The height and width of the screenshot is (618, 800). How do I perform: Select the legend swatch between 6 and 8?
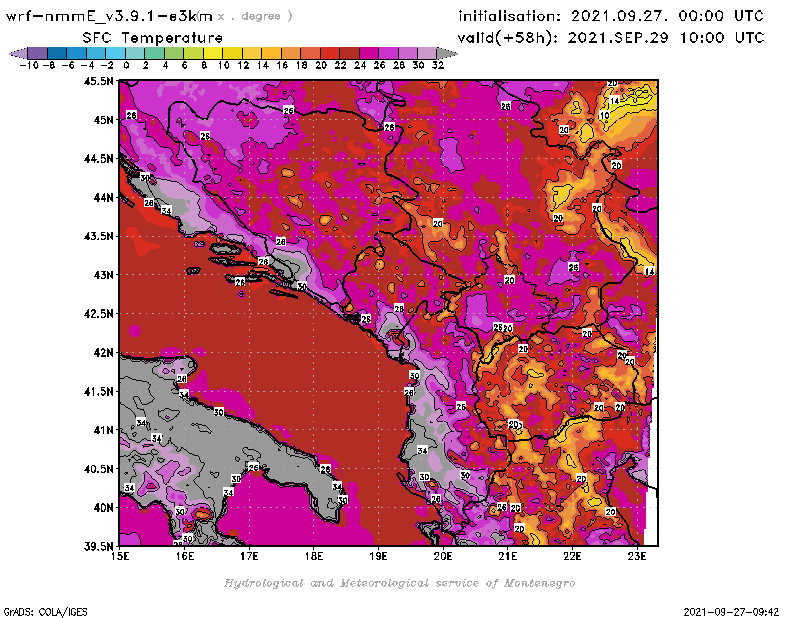point(193,54)
